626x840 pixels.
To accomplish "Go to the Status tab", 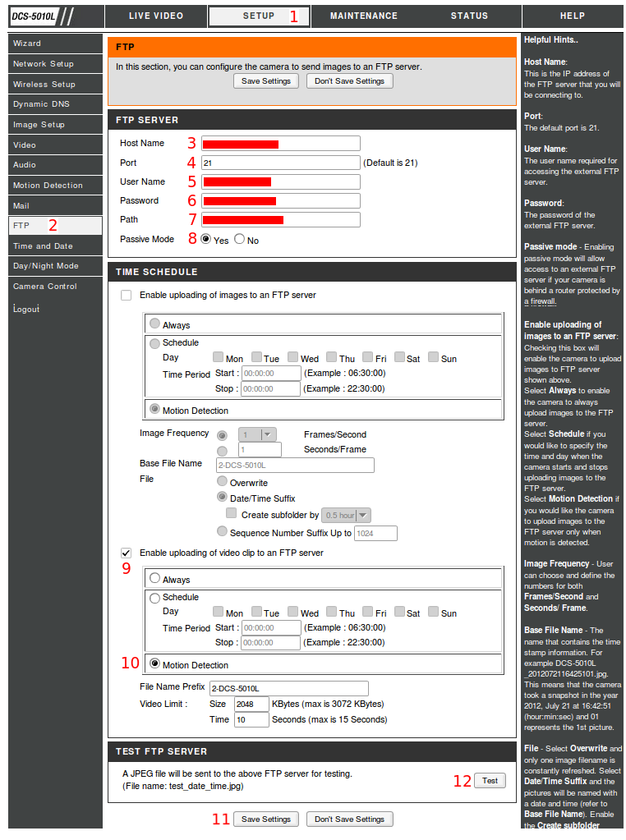I will point(469,16).
